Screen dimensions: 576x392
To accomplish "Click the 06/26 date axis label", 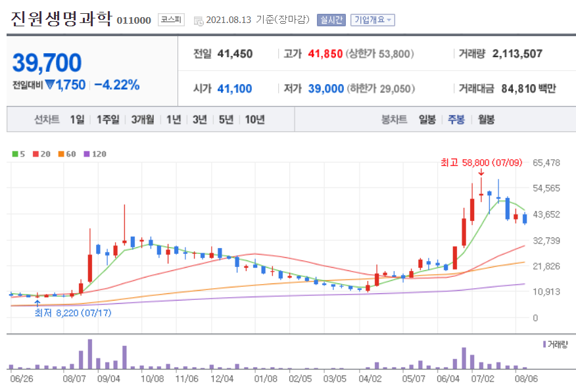I will click(21, 379).
